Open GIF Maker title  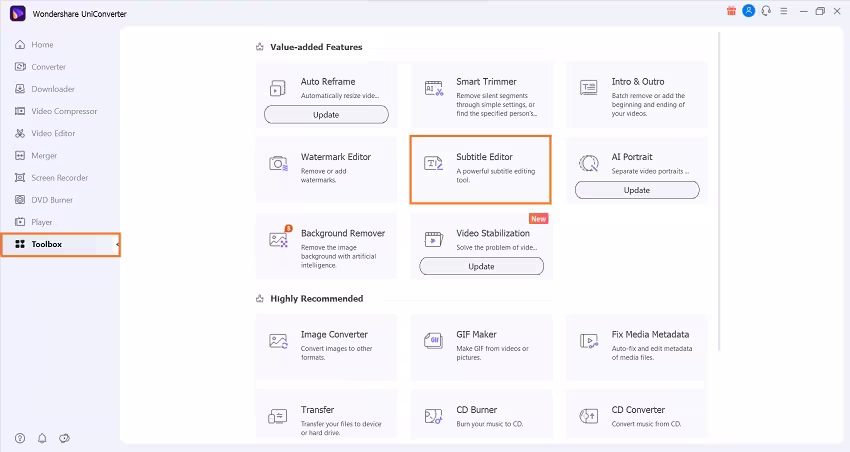click(476, 334)
